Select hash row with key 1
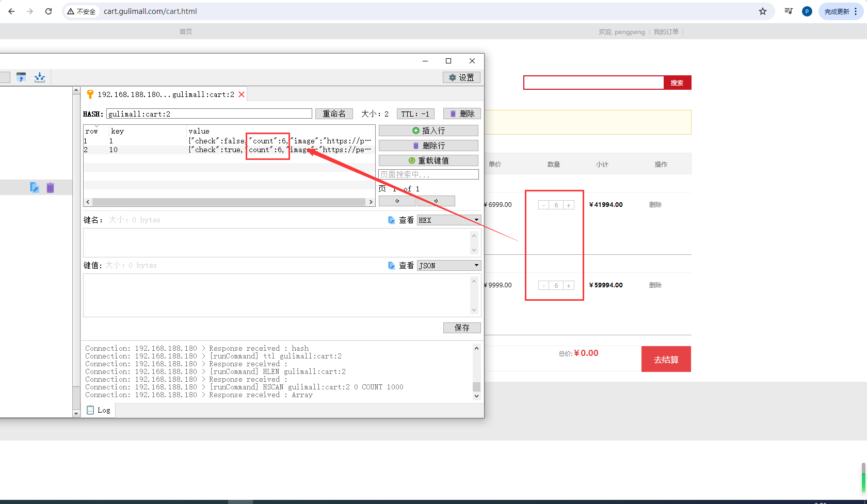 tap(229, 141)
